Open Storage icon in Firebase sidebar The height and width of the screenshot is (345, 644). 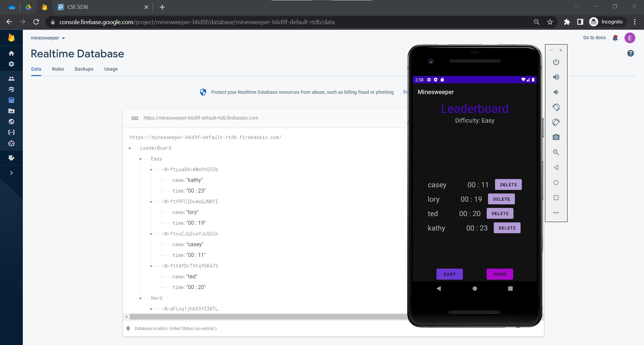(x=11, y=111)
